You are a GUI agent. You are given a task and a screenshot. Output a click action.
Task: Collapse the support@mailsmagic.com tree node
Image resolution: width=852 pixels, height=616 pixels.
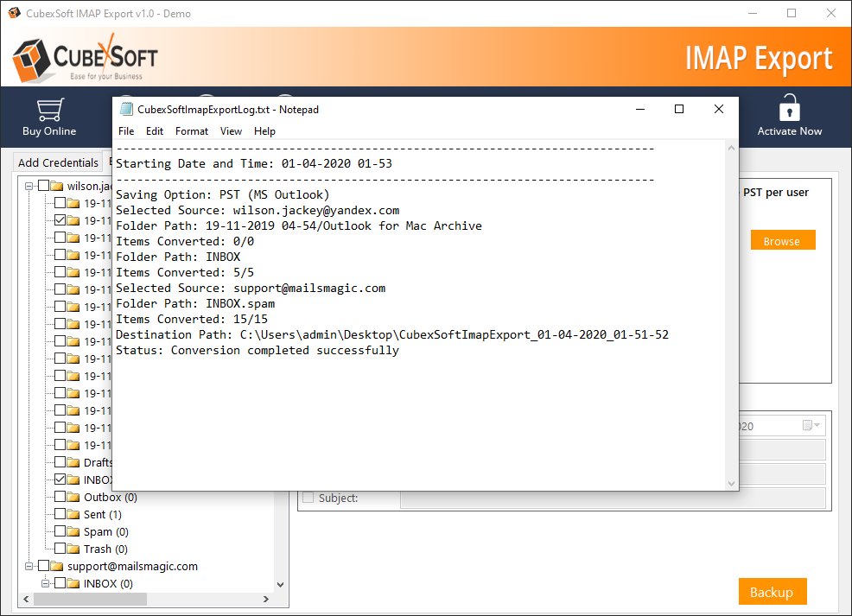(29, 566)
